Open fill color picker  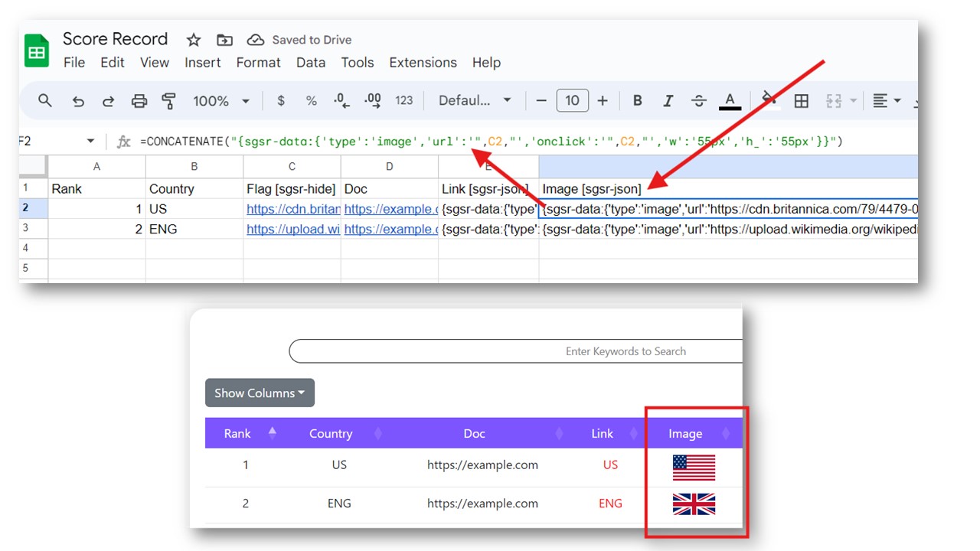coord(769,99)
